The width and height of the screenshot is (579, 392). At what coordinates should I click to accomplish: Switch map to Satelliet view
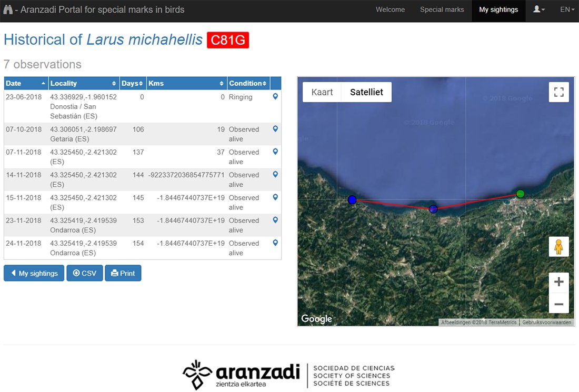point(366,92)
